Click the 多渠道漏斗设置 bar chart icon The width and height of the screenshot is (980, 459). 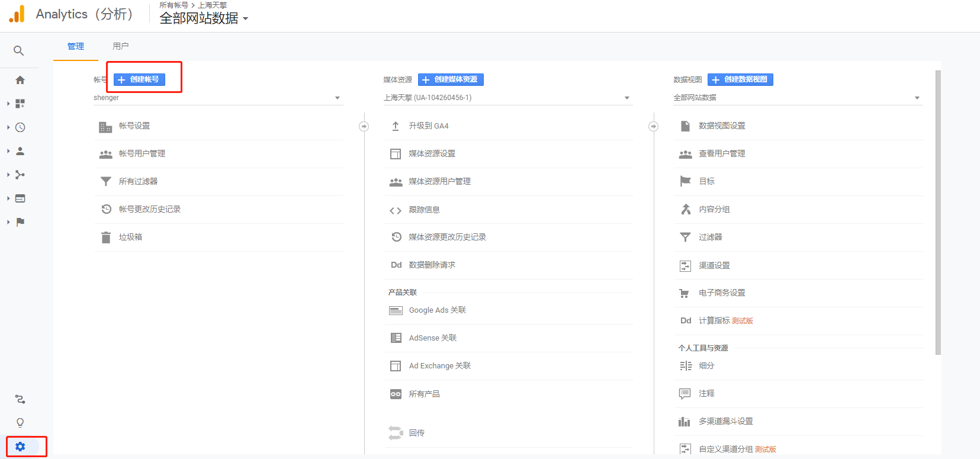coord(685,422)
